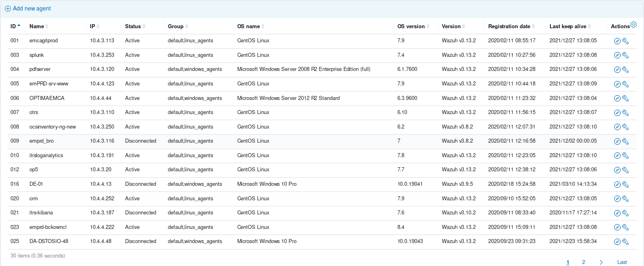Open configuration wrench for agent splunk

pyautogui.click(x=625, y=55)
